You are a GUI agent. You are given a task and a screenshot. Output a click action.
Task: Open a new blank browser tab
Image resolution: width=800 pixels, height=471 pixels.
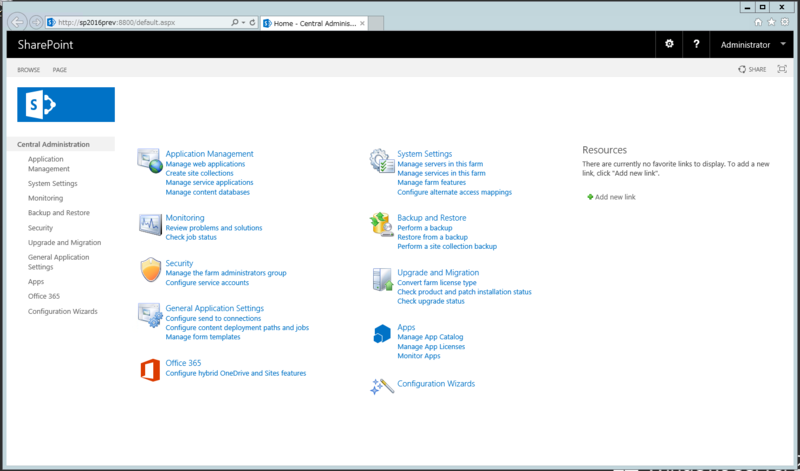376,23
